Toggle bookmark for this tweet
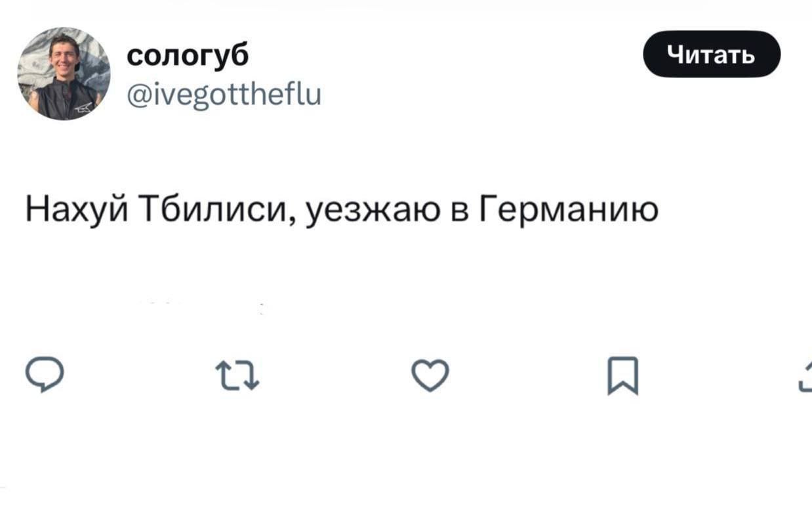Viewport: 812px width, 529px height. pyautogui.click(x=622, y=376)
